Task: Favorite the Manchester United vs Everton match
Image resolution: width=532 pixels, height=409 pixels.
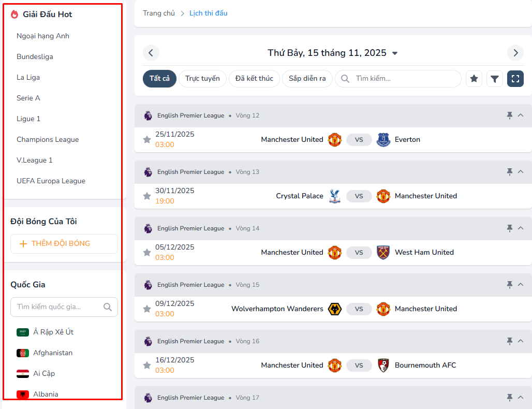Action: pos(147,140)
